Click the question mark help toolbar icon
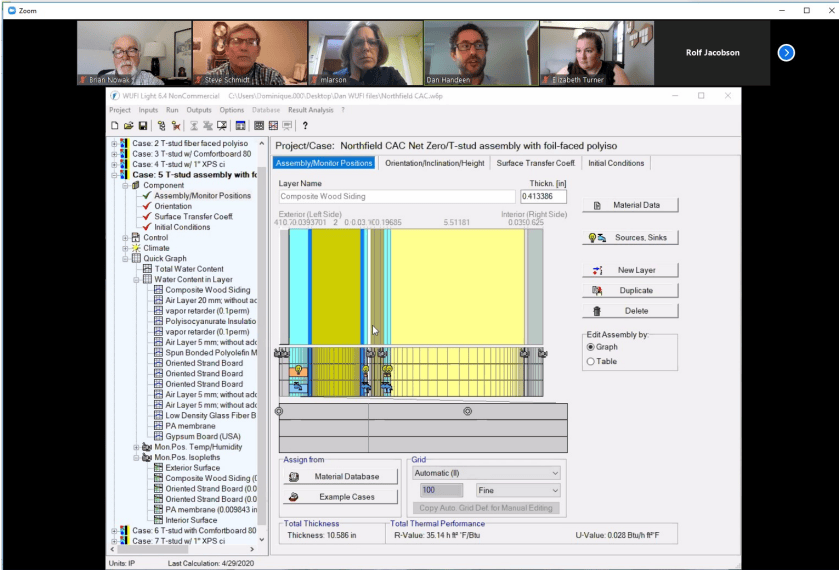The width and height of the screenshot is (839, 570). click(x=305, y=125)
